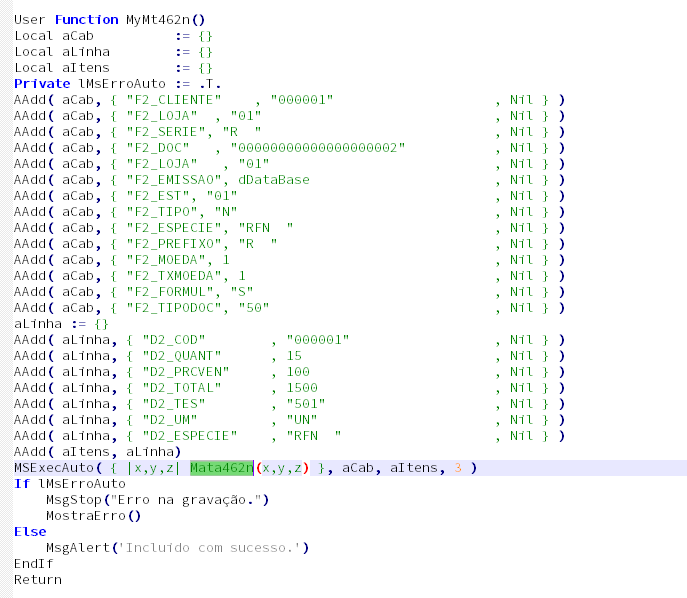This screenshot has width=687, height=598.
Task: Click the string "F2_SERIE"
Action: tap(166, 132)
